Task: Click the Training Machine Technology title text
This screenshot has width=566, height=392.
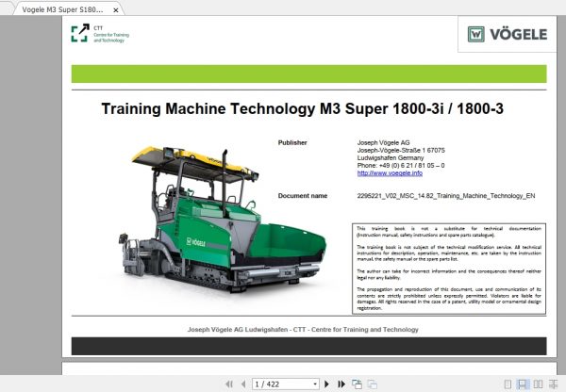Action: pos(302,108)
